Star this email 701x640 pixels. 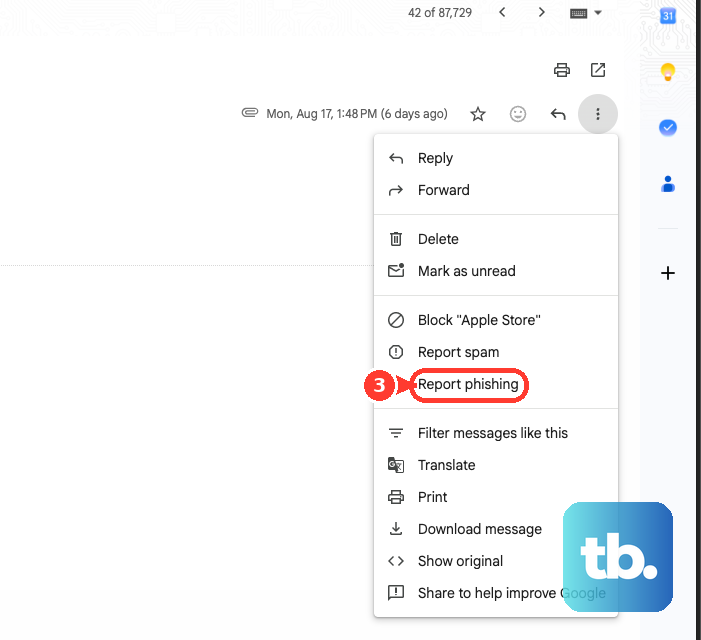[478, 114]
